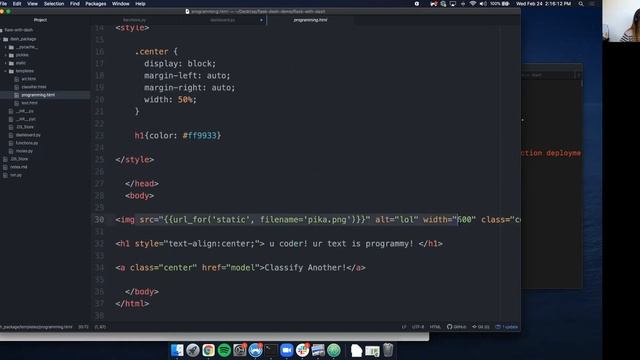Click the 'Classify Another!' text on line 34

tap(305, 268)
